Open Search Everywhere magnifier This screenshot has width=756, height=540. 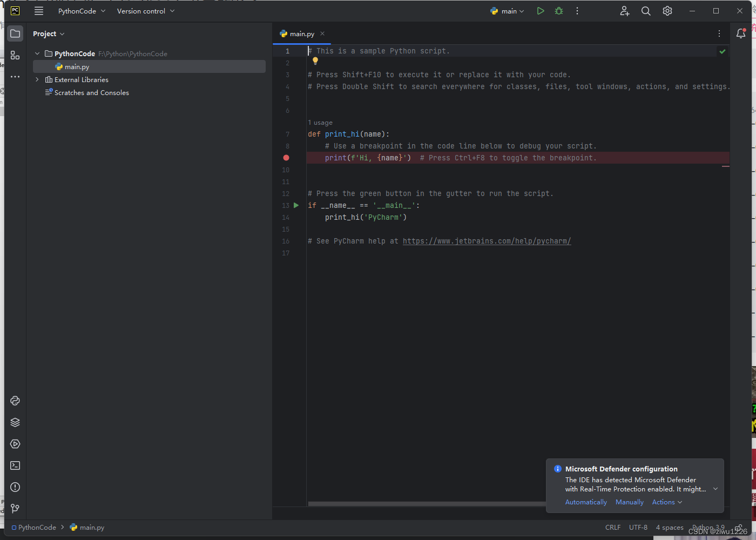click(x=646, y=11)
